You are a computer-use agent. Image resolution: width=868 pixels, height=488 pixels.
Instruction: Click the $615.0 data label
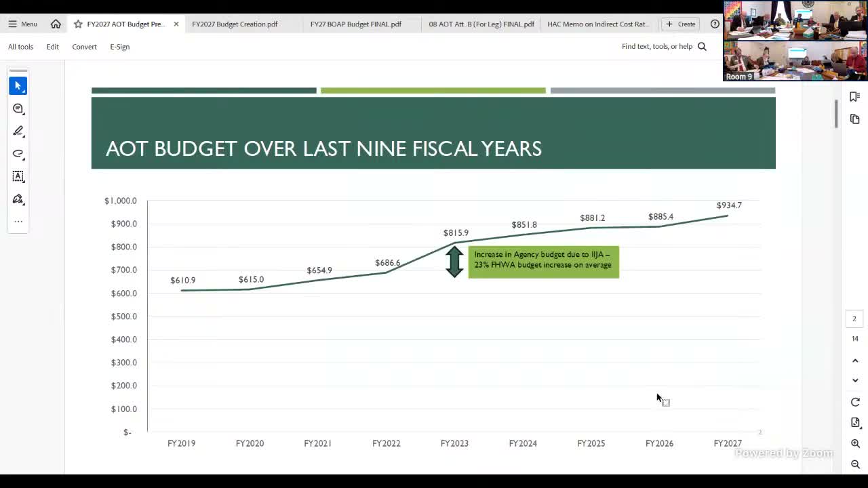(251, 279)
